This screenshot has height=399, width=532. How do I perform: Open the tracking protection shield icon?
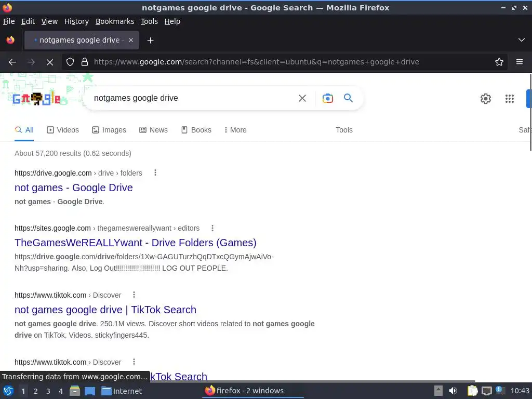(70, 62)
